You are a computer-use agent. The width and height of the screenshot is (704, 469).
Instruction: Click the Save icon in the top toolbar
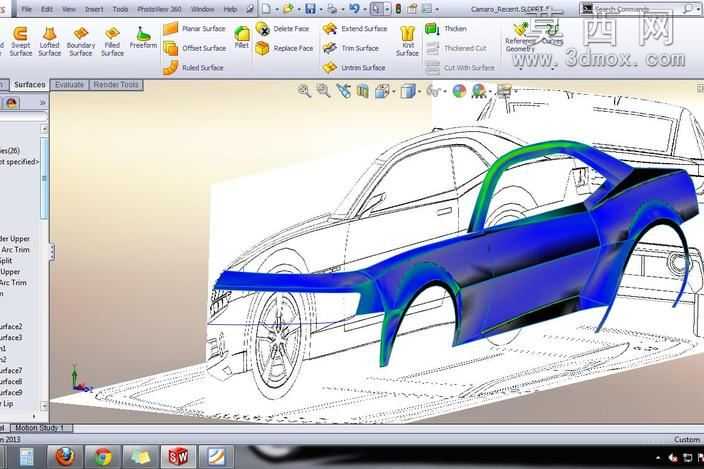pyautogui.click(x=310, y=9)
